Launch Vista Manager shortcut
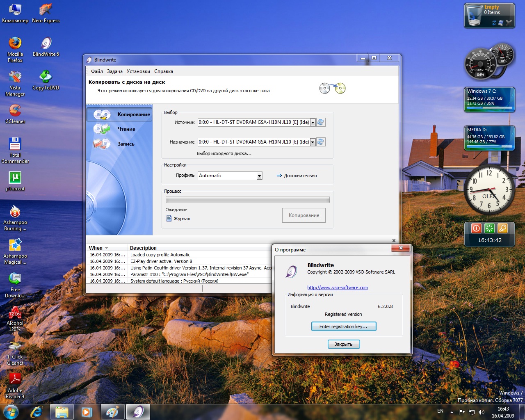This screenshot has height=420, width=525. [15, 83]
